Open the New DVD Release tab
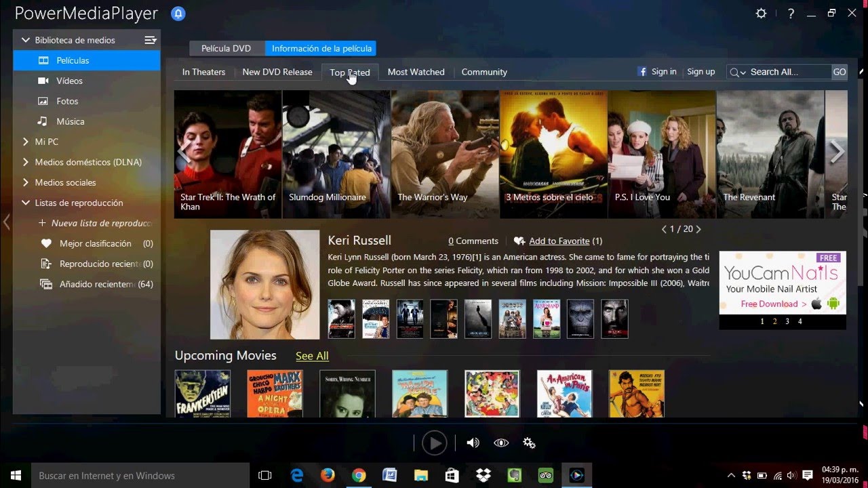Screen dimensions: 868x488 coord(277,72)
